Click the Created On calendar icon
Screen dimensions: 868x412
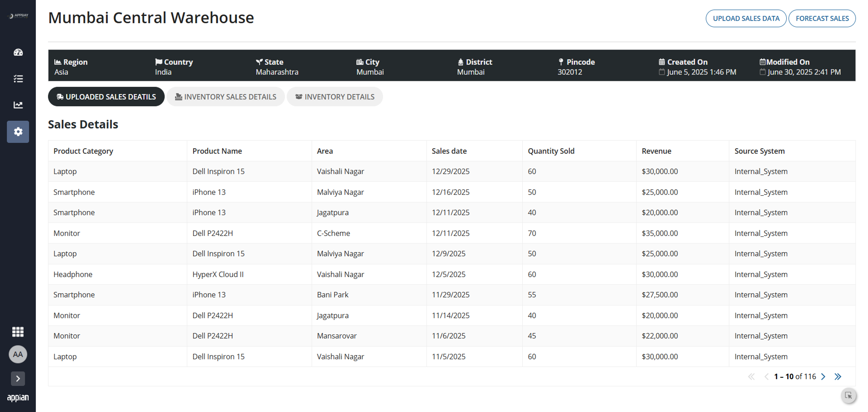[662, 62]
